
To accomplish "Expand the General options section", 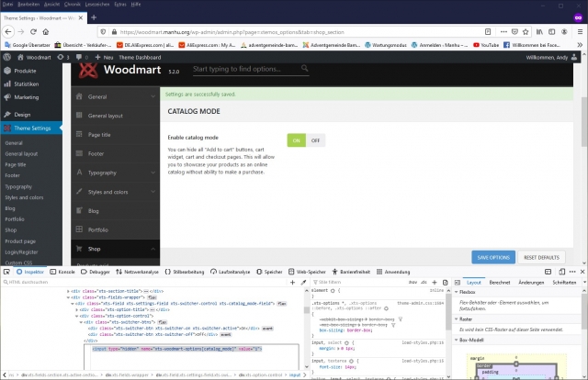I will (115, 96).
